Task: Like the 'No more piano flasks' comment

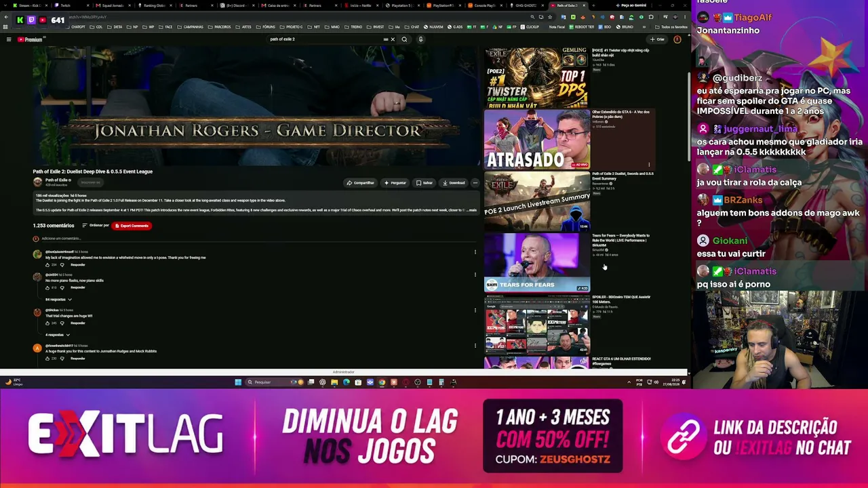Action: (47, 287)
